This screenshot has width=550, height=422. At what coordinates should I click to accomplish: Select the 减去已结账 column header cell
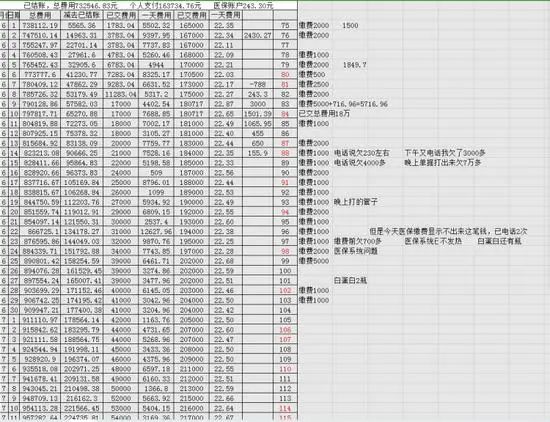coord(82,15)
